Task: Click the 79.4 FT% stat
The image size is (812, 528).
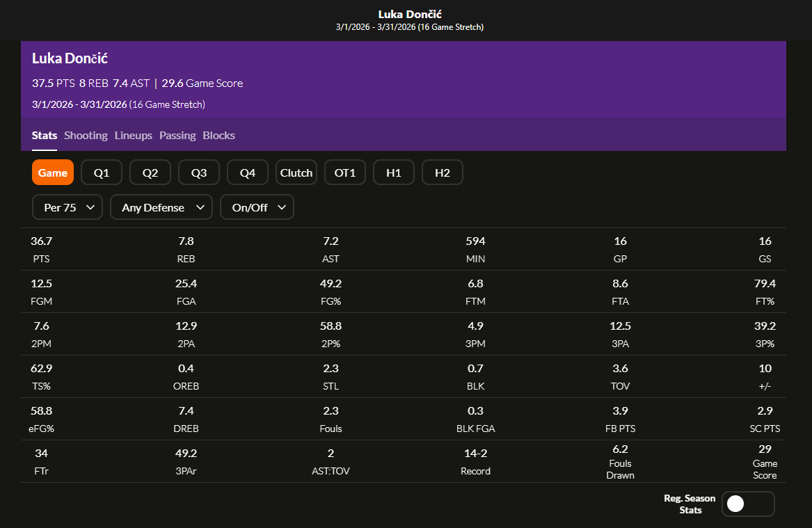Action: point(765,292)
